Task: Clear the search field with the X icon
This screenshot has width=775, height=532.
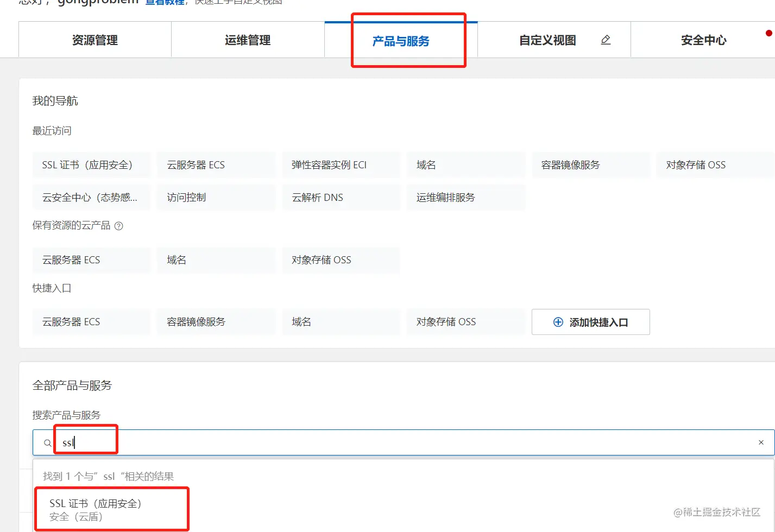Action: pyautogui.click(x=761, y=442)
